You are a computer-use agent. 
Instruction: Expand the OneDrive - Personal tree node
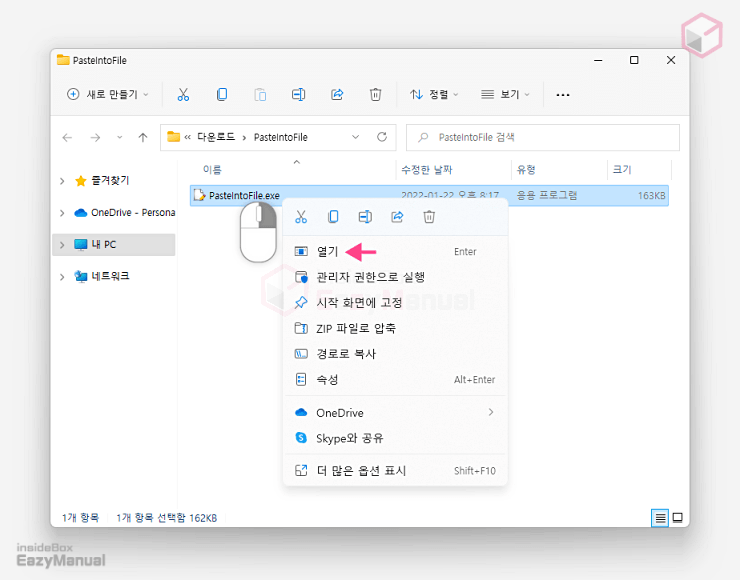(62, 213)
